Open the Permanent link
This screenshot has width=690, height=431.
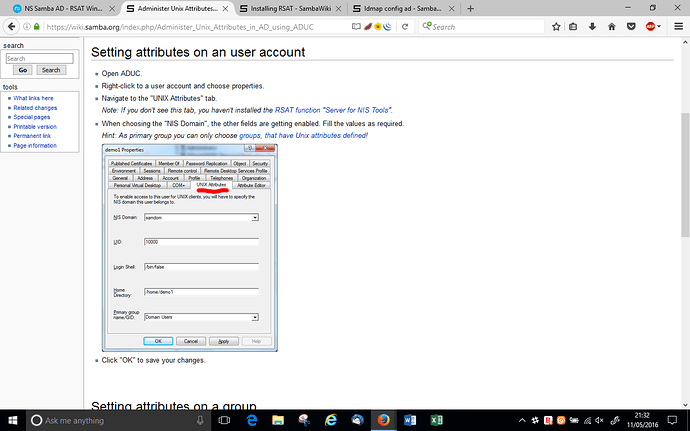point(32,136)
